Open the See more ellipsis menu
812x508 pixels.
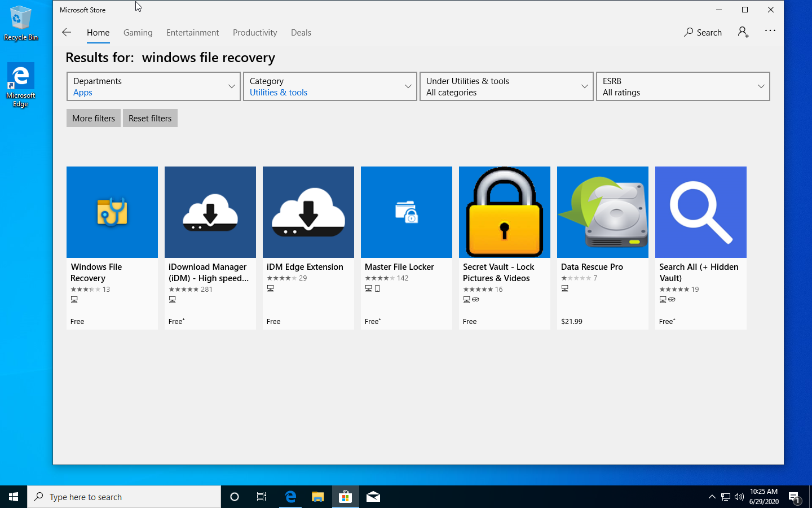[770, 31]
